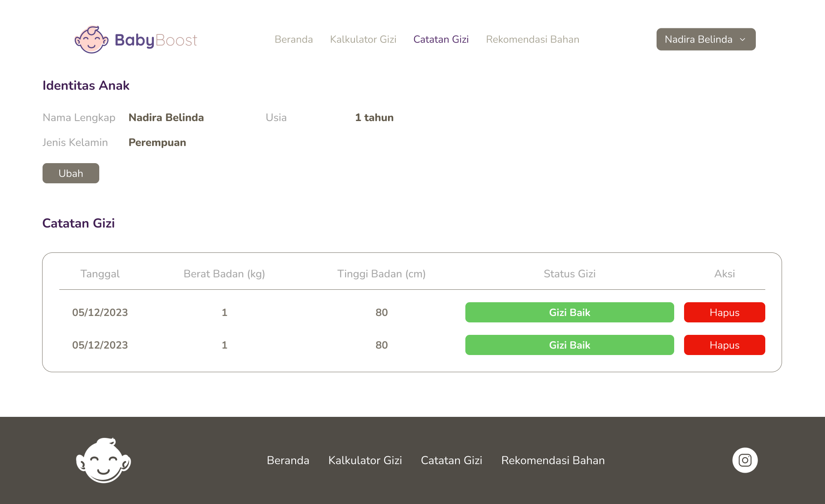Open the Instagram icon in footer

click(745, 460)
